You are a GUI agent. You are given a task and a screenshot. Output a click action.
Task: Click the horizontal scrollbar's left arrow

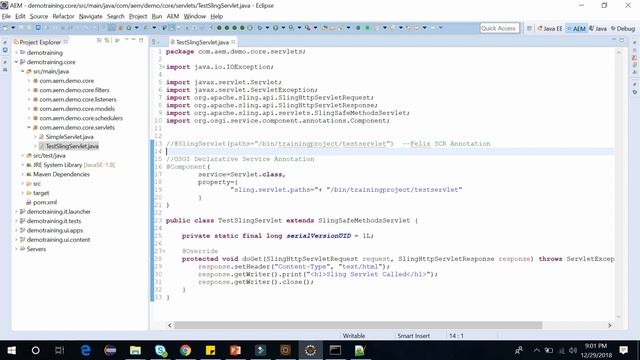click(x=170, y=325)
